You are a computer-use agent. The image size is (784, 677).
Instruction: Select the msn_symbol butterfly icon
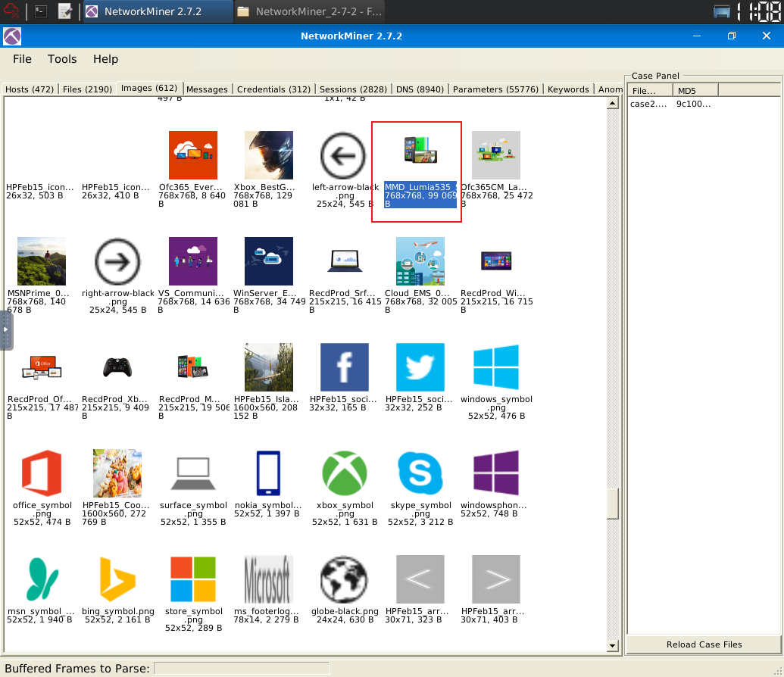[x=42, y=579]
